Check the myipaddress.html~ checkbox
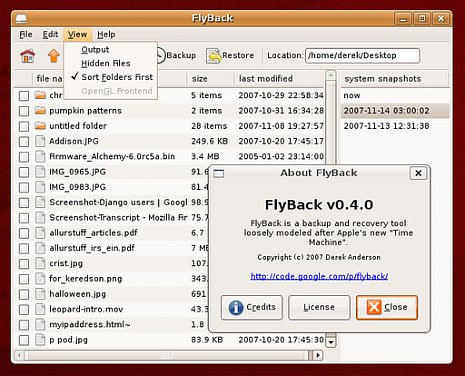 [x=24, y=325]
